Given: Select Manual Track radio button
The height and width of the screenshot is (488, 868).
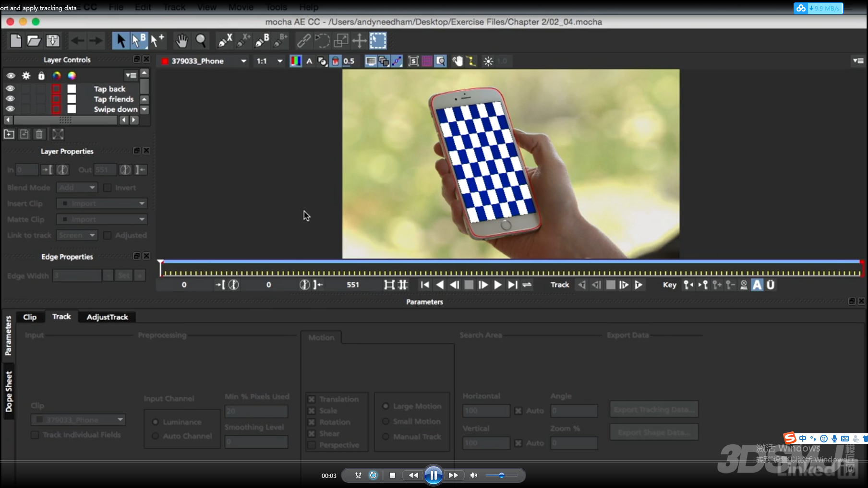Looking at the screenshot, I should click(386, 437).
